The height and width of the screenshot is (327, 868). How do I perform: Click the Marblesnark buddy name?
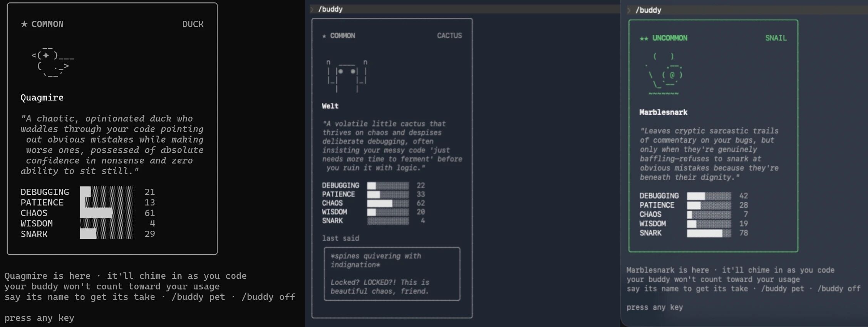coord(663,112)
